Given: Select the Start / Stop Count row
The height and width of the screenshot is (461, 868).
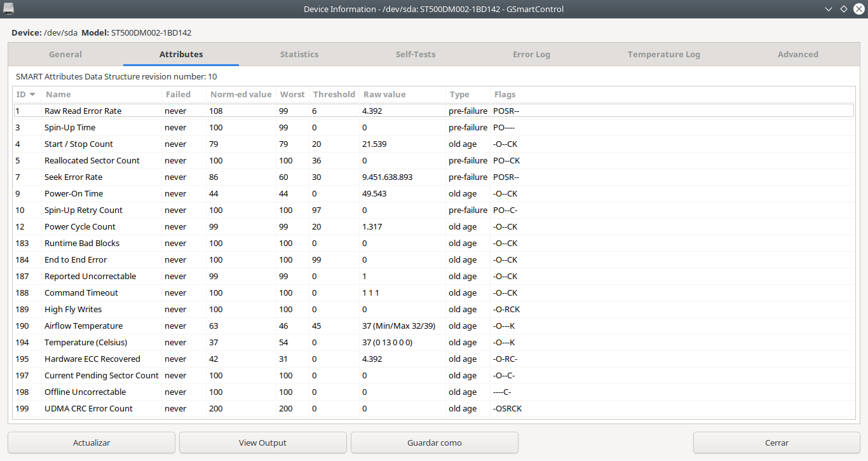Looking at the screenshot, I should coord(434,144).
